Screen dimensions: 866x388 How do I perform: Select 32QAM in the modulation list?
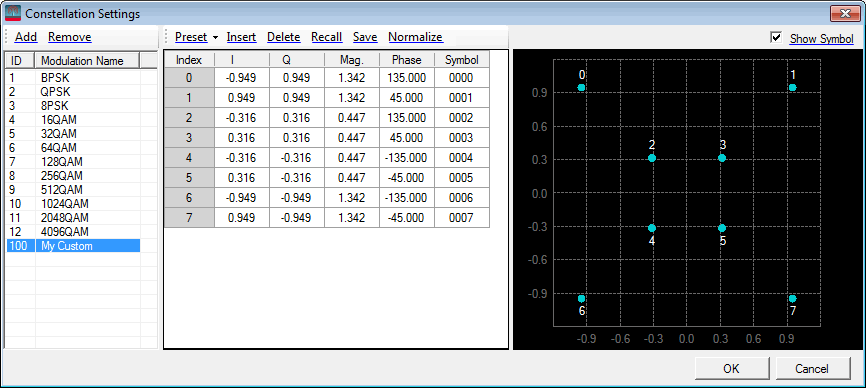coord(73,134)
